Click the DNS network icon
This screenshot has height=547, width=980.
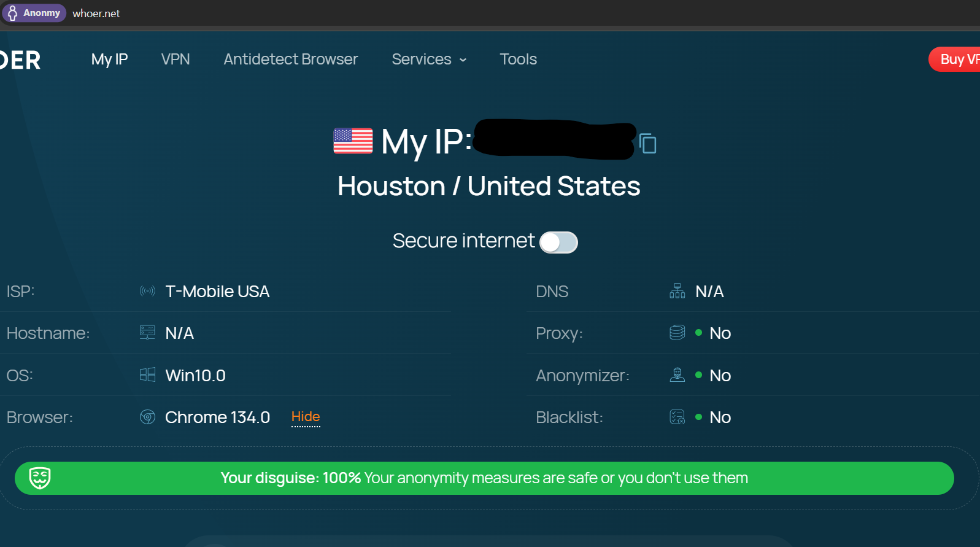click(677, 291)
